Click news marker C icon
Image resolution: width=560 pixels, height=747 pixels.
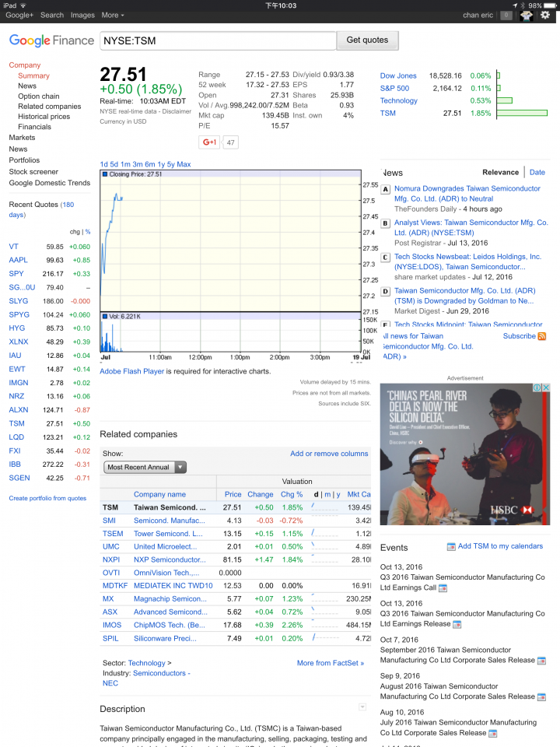(x=385, y=258)
